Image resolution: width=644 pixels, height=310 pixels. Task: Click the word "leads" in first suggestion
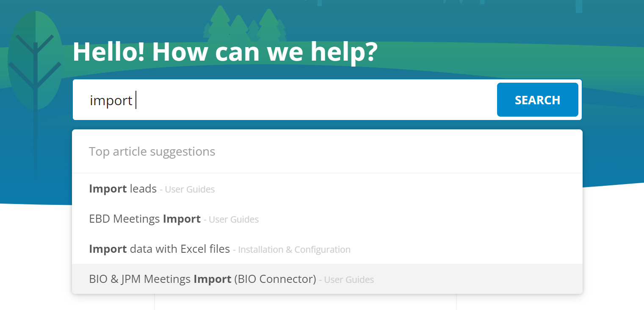[x=143, y=189]
